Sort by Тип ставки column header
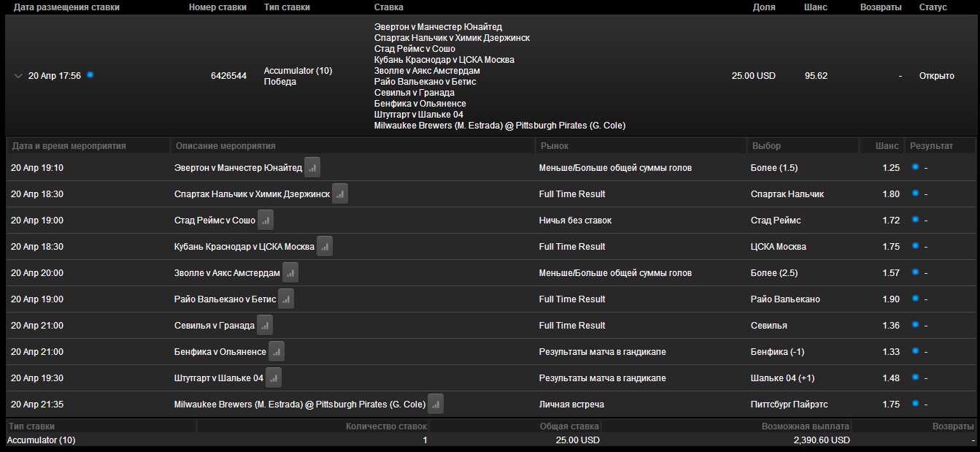 pos(287,7)
